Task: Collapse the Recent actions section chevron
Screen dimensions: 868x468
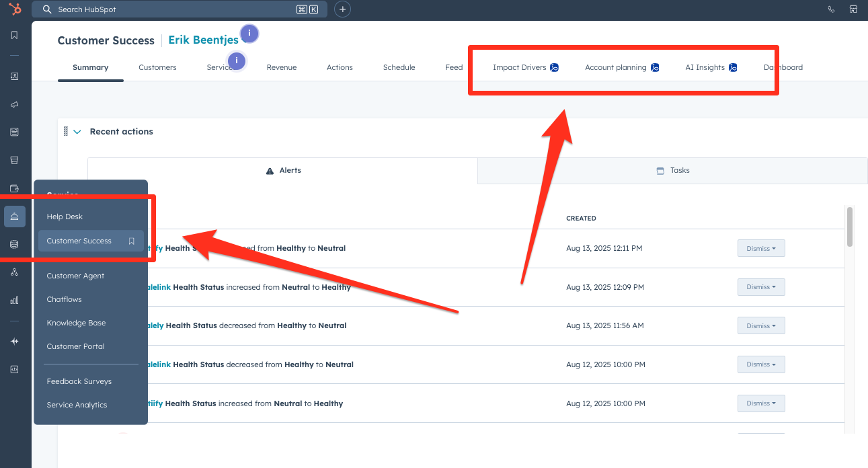Action: 77,132
